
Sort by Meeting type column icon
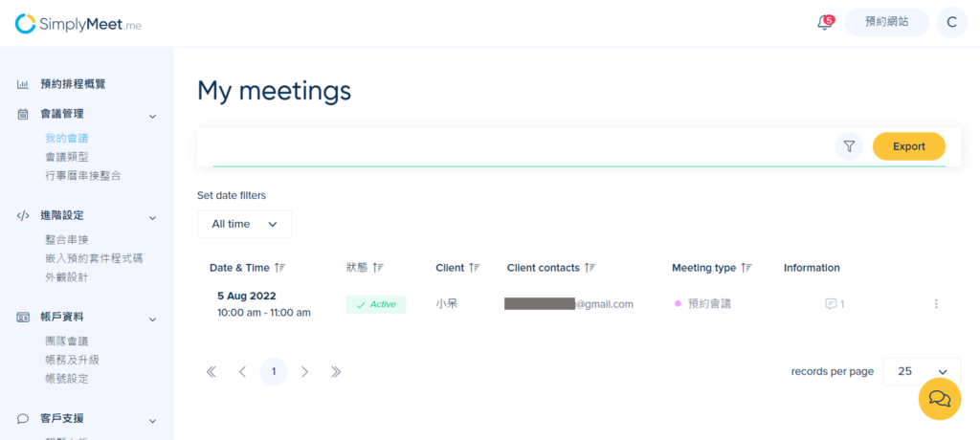tap(746, 268)
